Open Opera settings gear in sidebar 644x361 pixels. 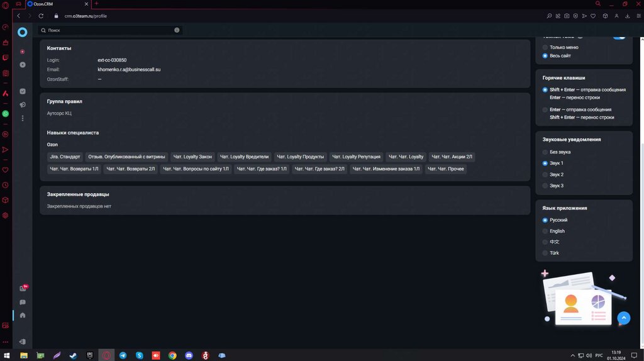5,216
